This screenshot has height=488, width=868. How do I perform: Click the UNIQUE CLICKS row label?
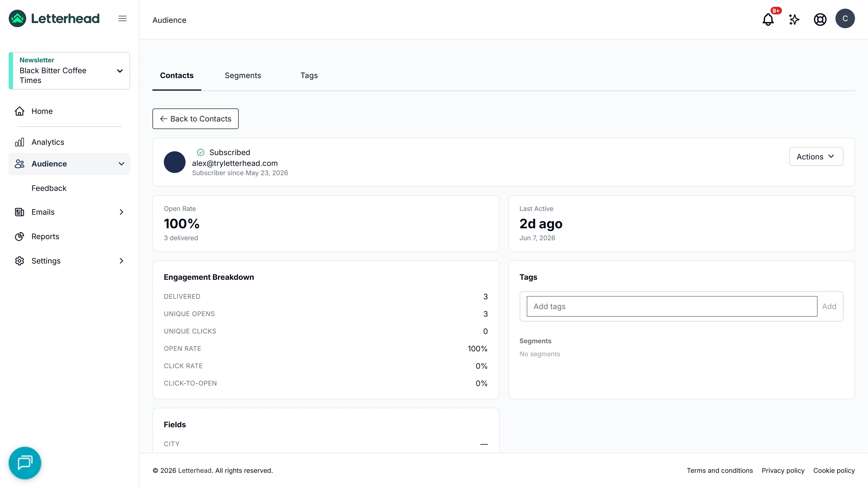[190, 331]
